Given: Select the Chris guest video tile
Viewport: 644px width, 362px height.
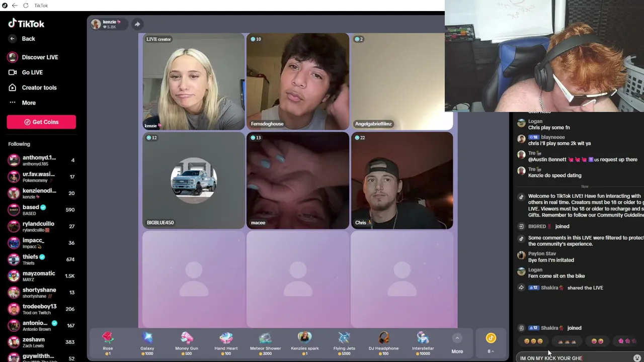Looking at the screenshot, I should pos(401,180).
